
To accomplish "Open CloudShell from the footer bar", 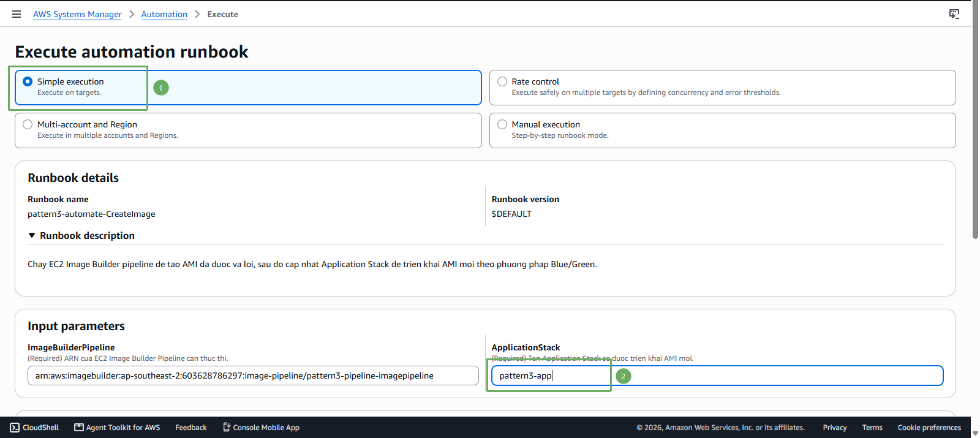I will pos(35,428).
